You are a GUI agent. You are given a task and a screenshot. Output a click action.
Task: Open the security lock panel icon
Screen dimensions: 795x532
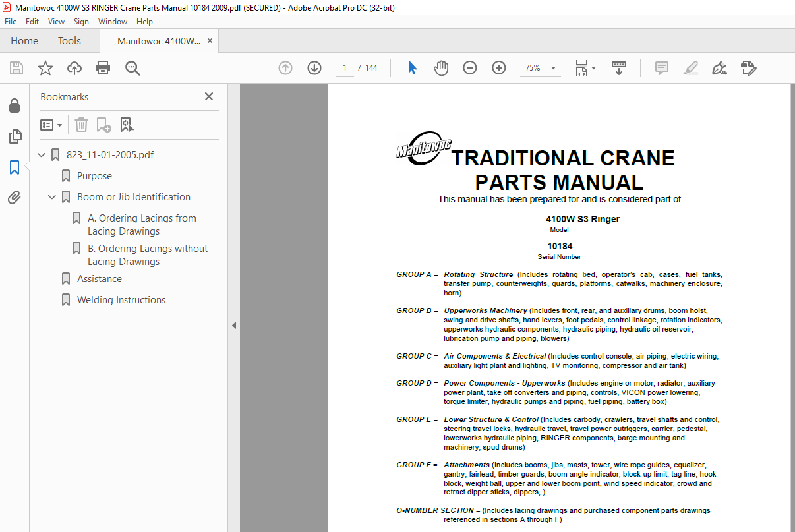15,106
